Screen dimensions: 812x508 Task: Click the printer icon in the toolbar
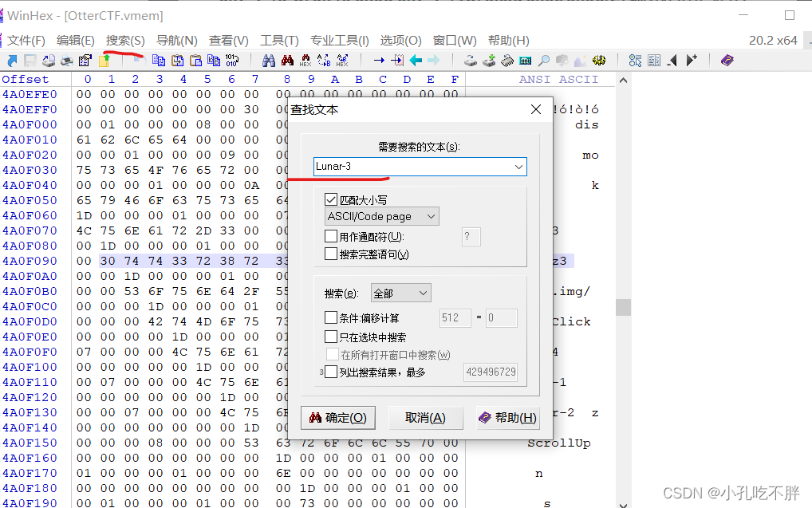click(67, 61)
